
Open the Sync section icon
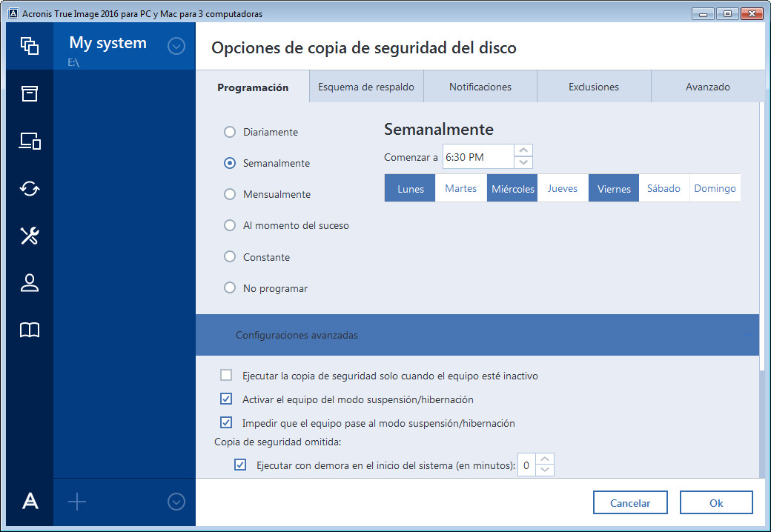pos(30,189)
